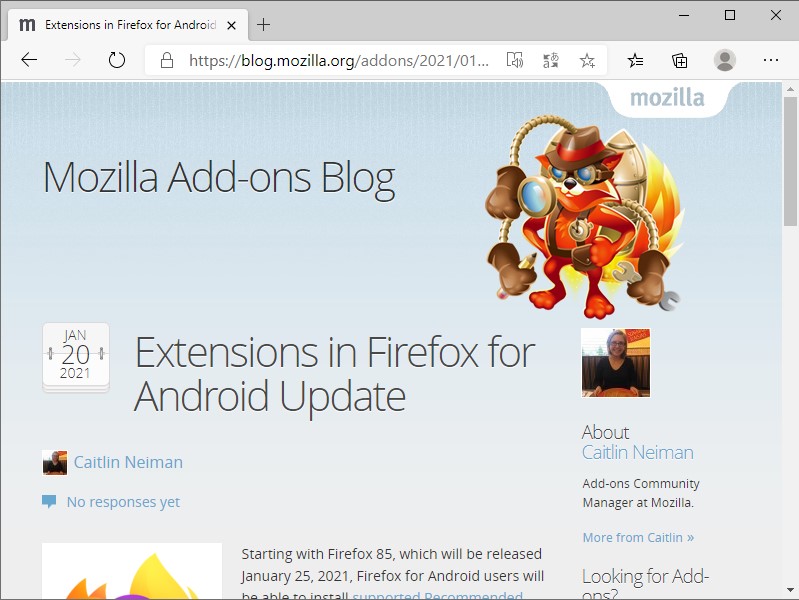Open the Settings and more menu
Viewport: 799px width, 600px height.
pyautogui.click(x=770, y=60)
